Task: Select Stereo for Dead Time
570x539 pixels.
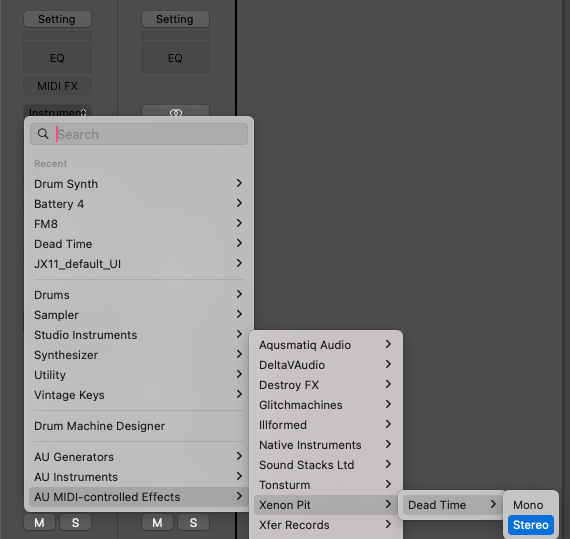Action: 531,524
